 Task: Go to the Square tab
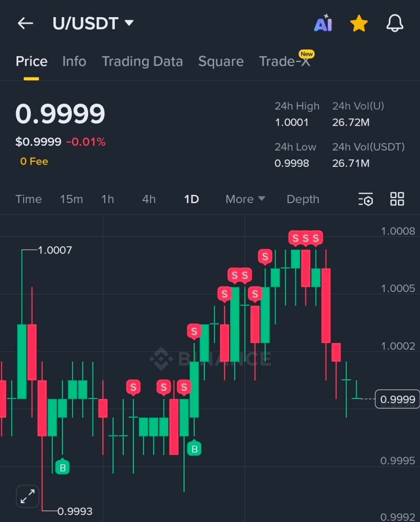coord(221,62)
